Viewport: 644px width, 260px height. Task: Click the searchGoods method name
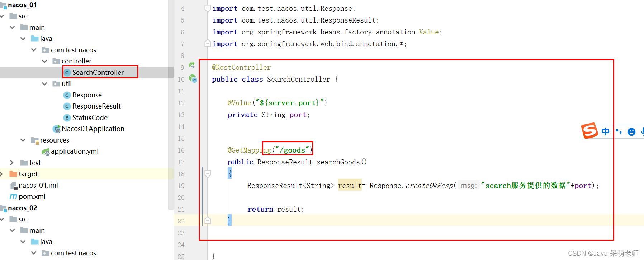[x=338, y=162]
